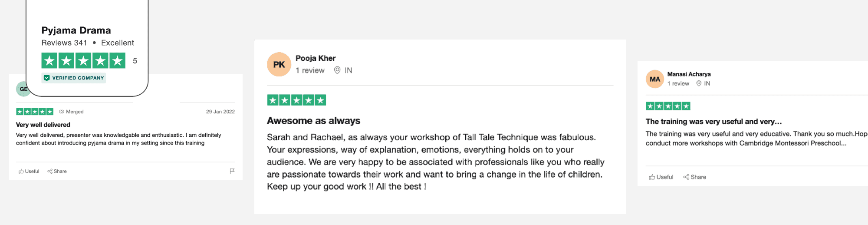Click the Verified Company badge
The image size is (868, 225).
pyautogui.click(x=74, y=78)
